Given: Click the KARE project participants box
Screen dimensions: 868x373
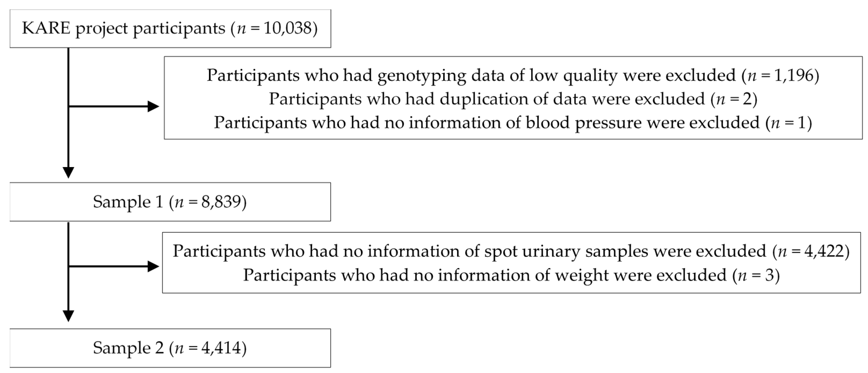Looking at the screenshot, I should point(170,29).
